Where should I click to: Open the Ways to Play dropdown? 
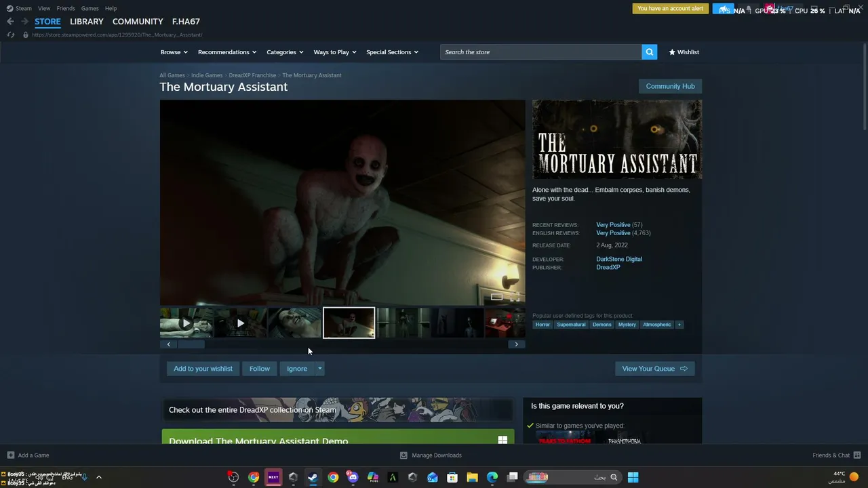[335, 52]
